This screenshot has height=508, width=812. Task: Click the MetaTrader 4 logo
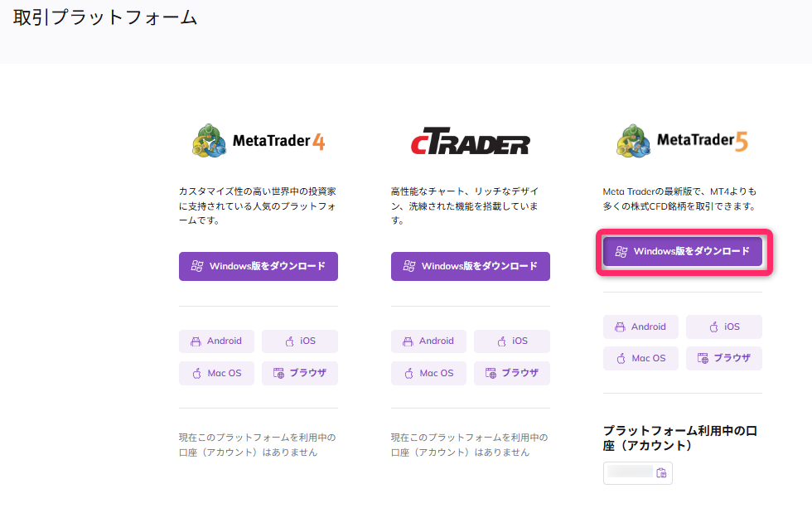[x=258, y=142]
